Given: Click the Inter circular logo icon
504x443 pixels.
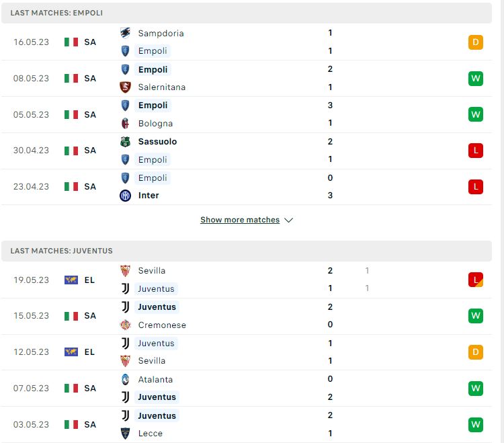Looking at the screenshot, I should click(x=125, y=196).
